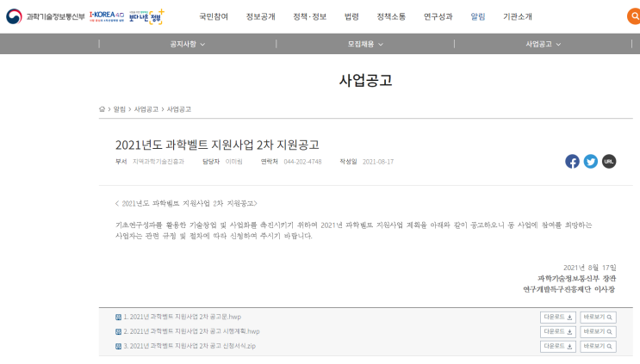Click signature line 과학기술정보통신부 장관

(577, 279)
